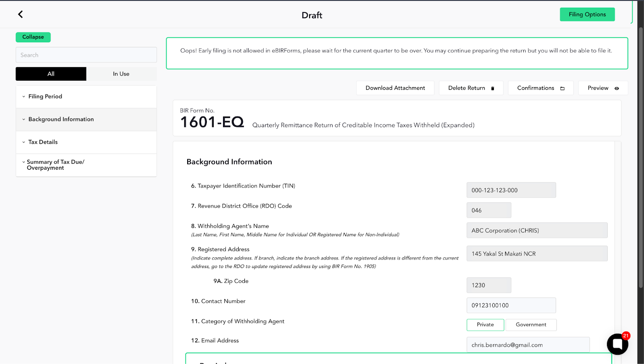Screen dimensions: 644x364
Task: Expand the Background Information section
Action: coord(86,119)
